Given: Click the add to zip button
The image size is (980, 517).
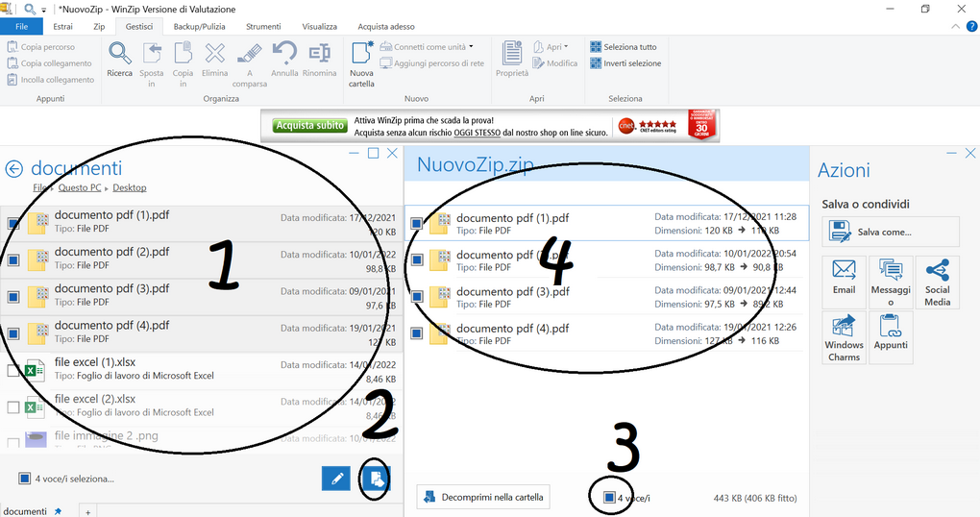Looking at the screenshot, I should tap(376, 479).
